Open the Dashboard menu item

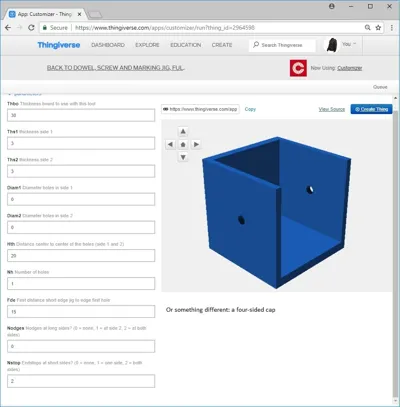[108, 45]
